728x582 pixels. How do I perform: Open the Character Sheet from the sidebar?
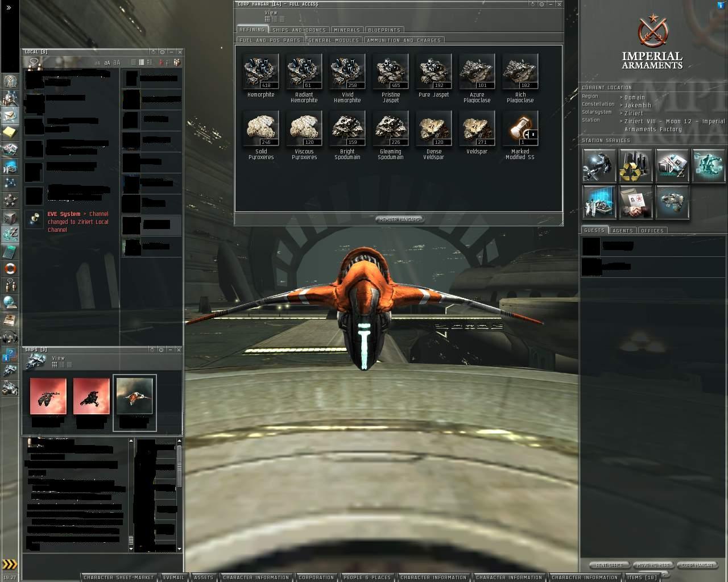[10, 81]
